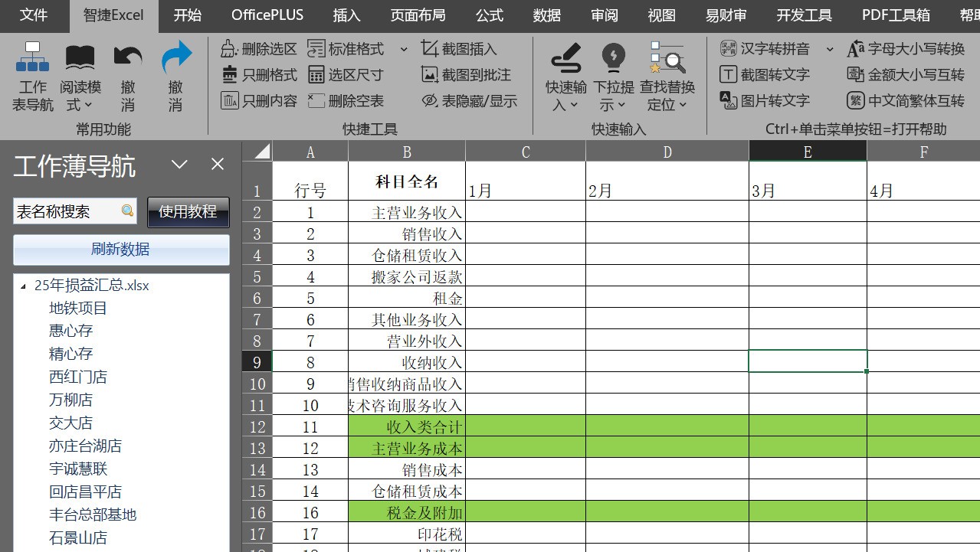
Task: Click the 金额大小写互转 amount conversion tool
Action: coord(906,74)
